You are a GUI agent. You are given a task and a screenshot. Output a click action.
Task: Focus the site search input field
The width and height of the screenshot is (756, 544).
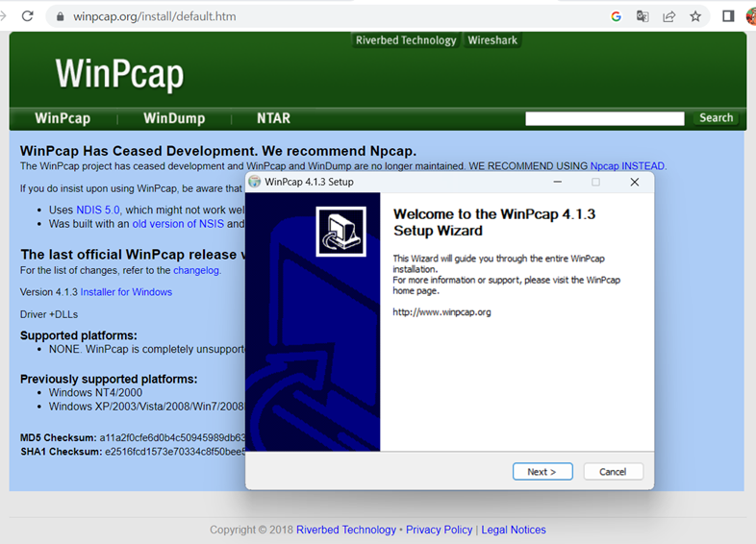(x=605, y=118)
